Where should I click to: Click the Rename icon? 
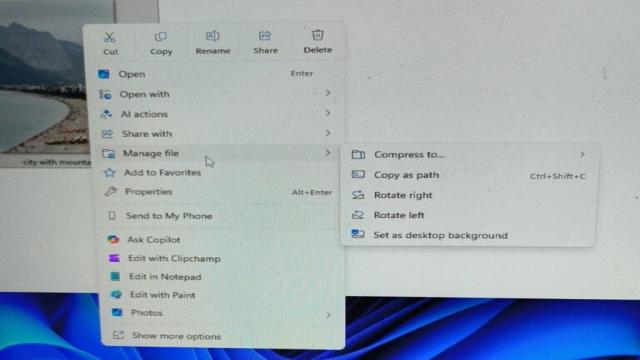212,36
